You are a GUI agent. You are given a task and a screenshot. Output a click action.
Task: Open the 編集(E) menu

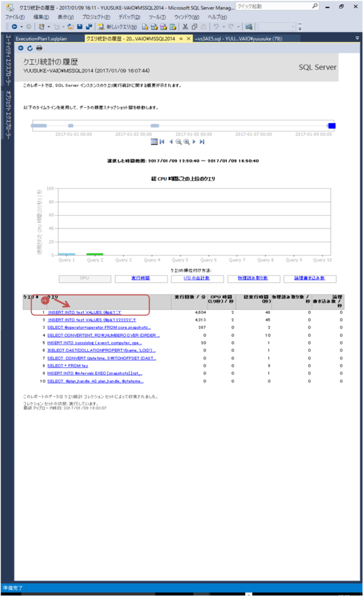pyautogui.click(x=41, y=17)
